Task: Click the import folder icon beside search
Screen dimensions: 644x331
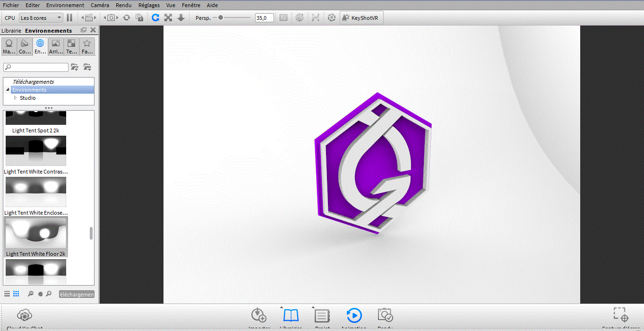Action: (x=87, y=67)
